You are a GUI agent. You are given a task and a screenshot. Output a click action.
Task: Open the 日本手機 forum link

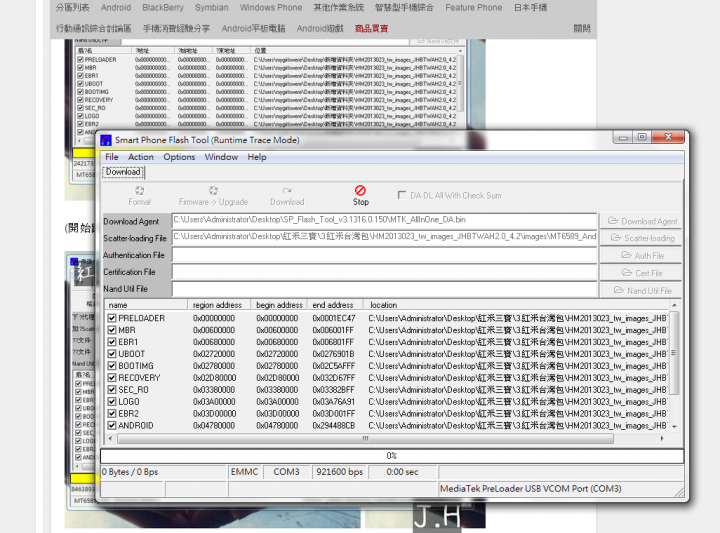(530, 8)
